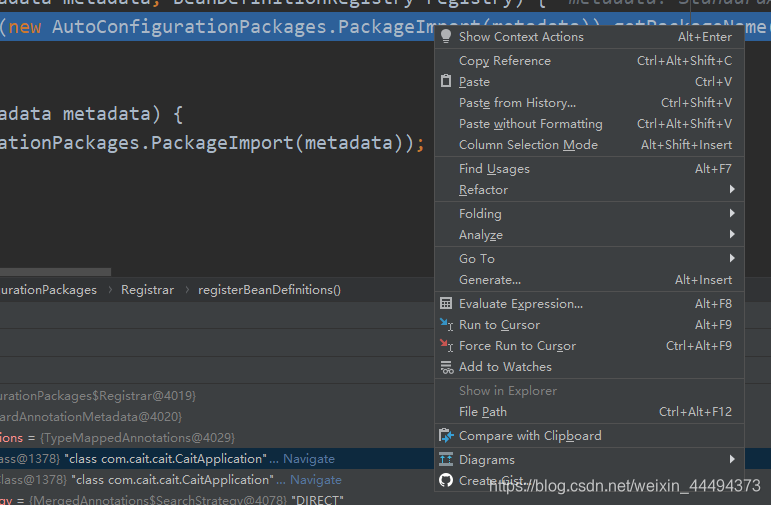The height and width of the screenshot is (505, 771).
Task: Click the Paste clipboard icon
Action: 445,81
